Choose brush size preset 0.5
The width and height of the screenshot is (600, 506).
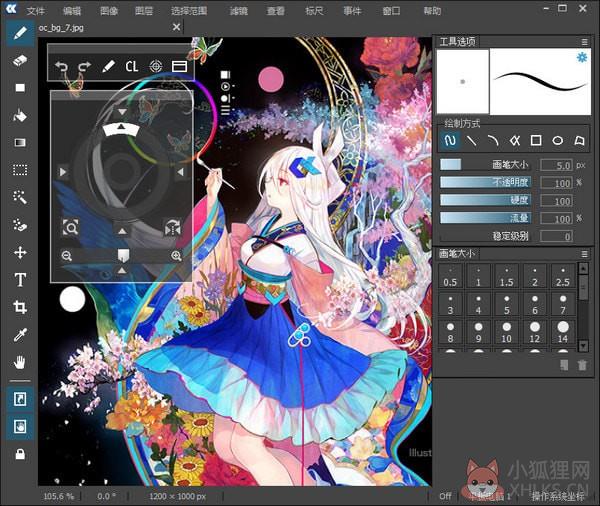coord(450,276)
